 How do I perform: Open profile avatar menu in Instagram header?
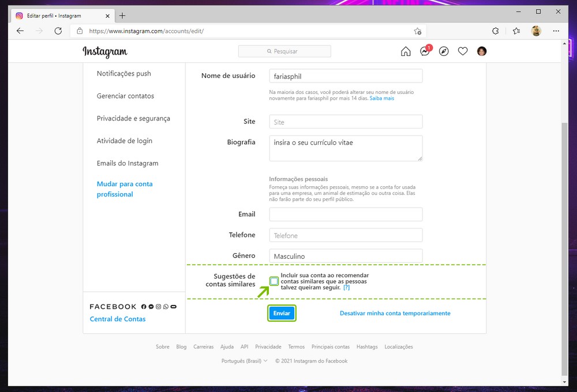pos(482,51)
